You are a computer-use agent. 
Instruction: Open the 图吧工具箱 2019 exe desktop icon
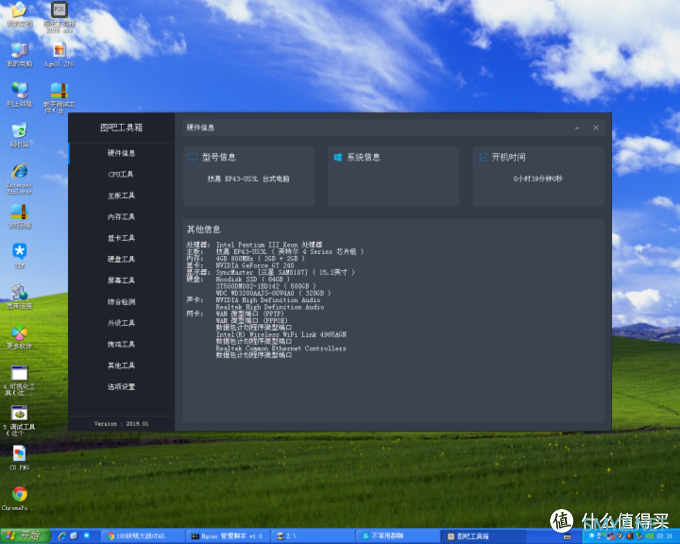point(60,16)
